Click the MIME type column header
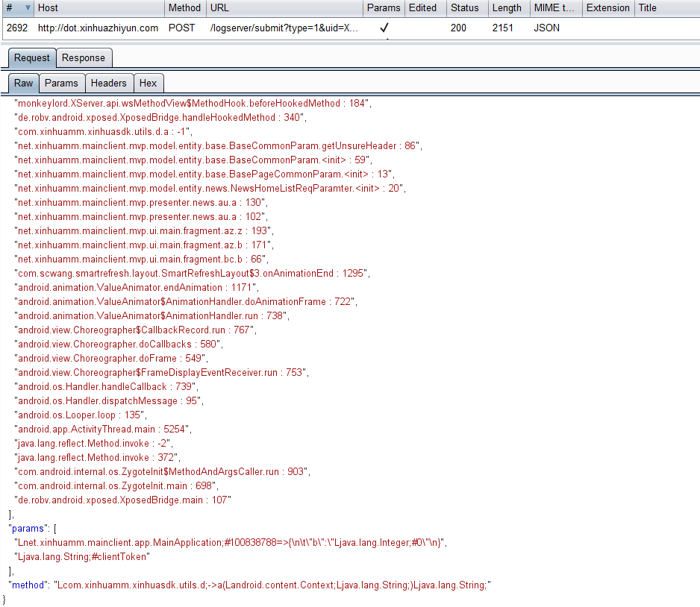Screen dimensions: 700x607 (x=556, y=8)
